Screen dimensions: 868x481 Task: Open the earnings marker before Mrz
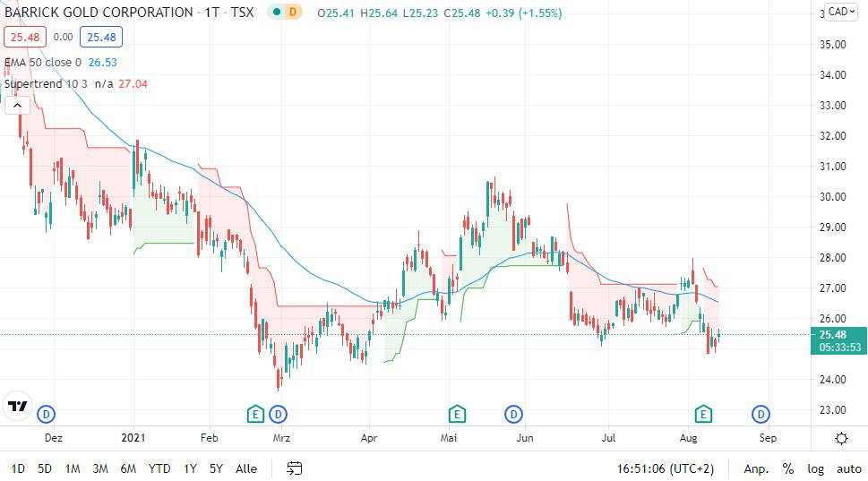255,414
